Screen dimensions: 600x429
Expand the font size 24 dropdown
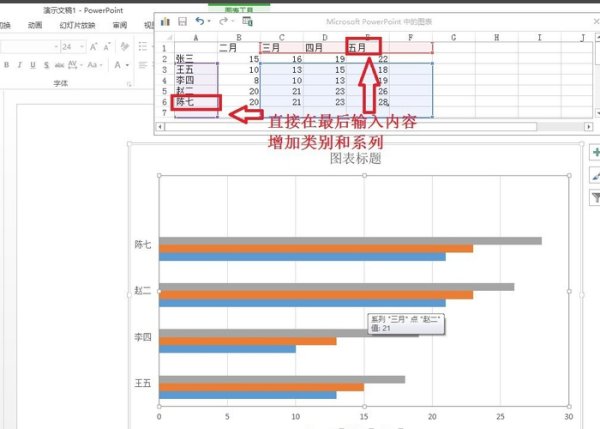(x=82, y=47)
